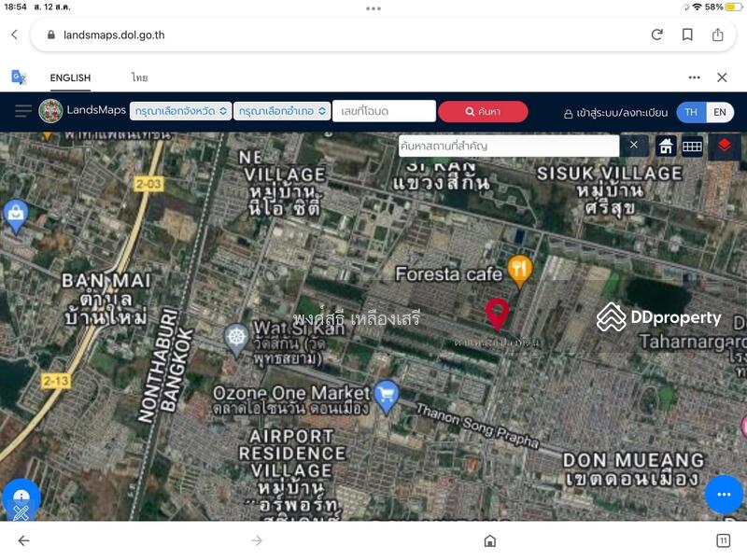The image size is (747, 560).
Task: Tap the landsmaps.dol.go.th address bar
Action: (383, 35)
